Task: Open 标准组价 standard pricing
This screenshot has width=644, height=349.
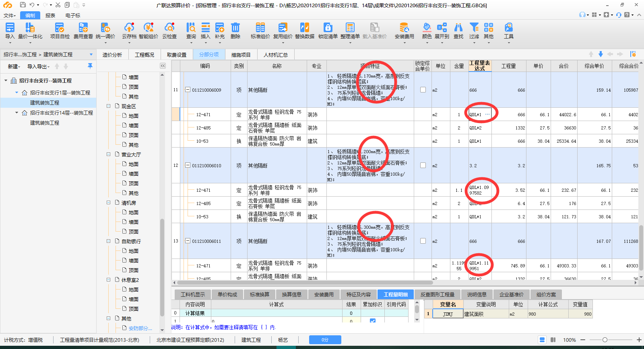Action: coord(260,31)
